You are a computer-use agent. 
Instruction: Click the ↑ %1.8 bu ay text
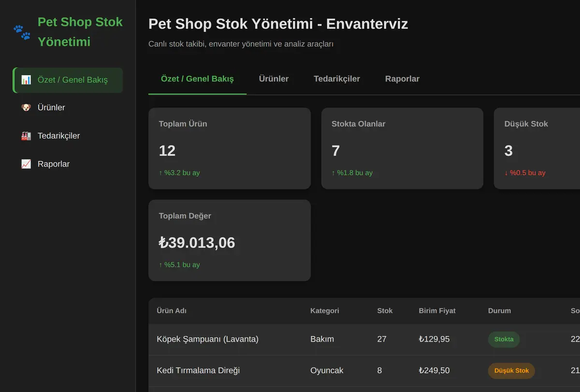(352, 173)
